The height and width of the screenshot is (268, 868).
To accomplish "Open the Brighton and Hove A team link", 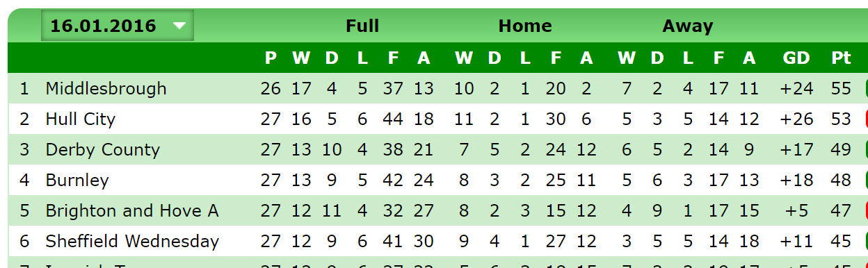I will (x=131, y=210).
